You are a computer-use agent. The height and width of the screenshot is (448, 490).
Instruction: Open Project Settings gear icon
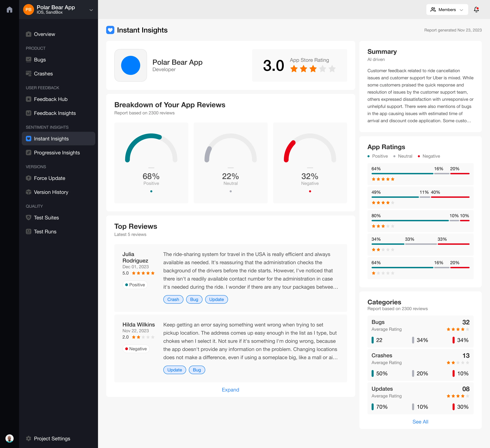click(29, 438)
